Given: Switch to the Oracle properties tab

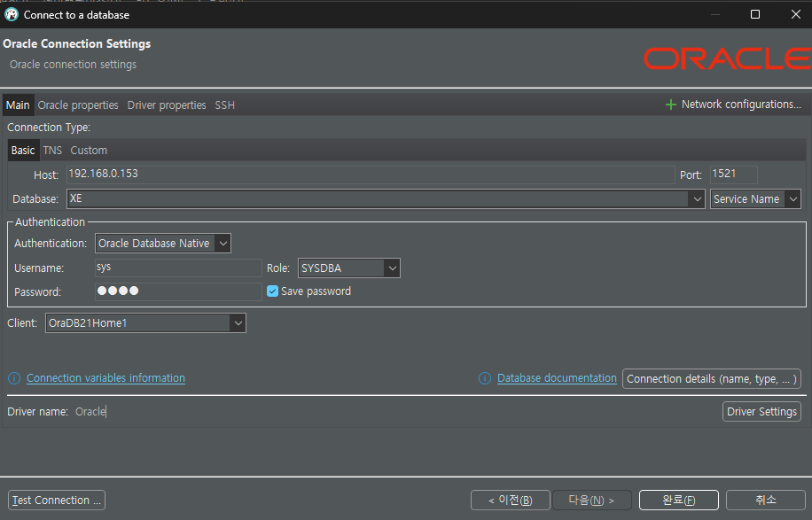Looking at the screenshot, I should coord(78,105).
